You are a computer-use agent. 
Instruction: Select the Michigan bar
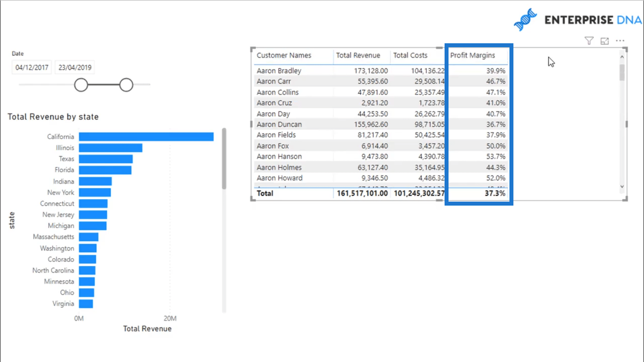point(93,226)
